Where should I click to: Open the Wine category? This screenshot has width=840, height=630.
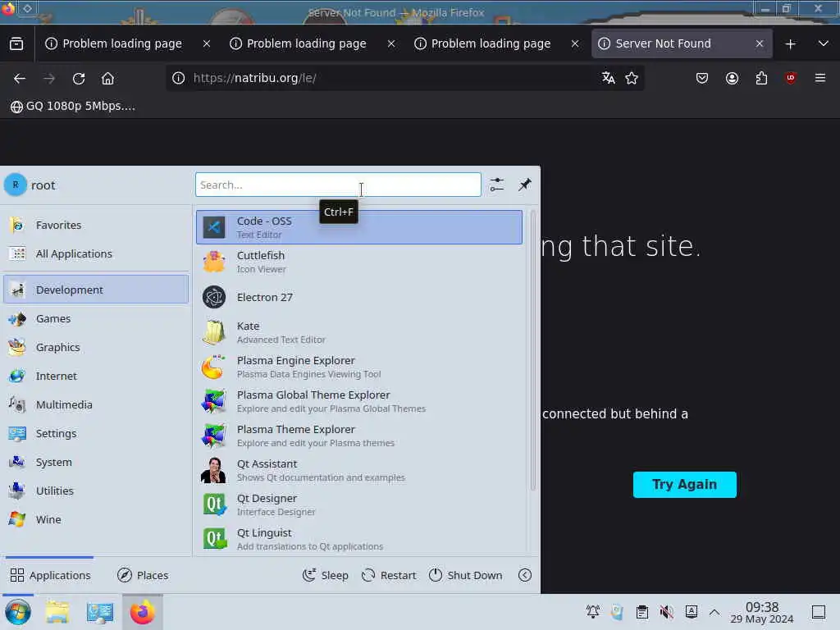[96, 519]
